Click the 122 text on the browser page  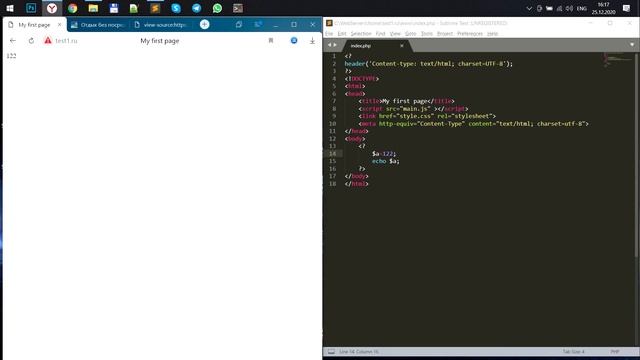coord(11,56)
